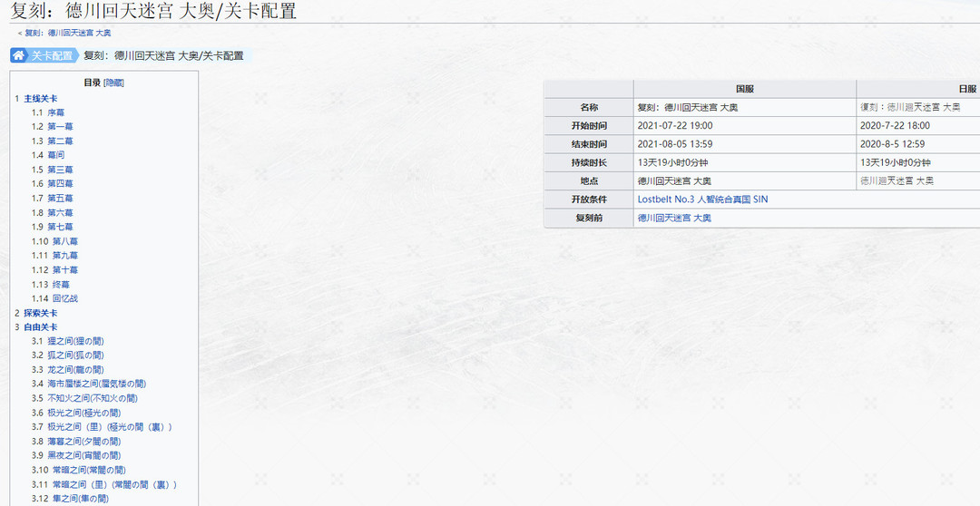Open section 2 探索关卡

coord(40,313)
